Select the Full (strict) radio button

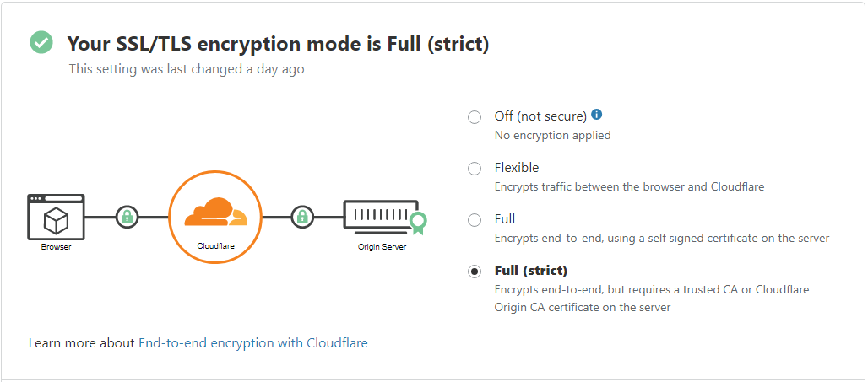[x=475, y=272]
